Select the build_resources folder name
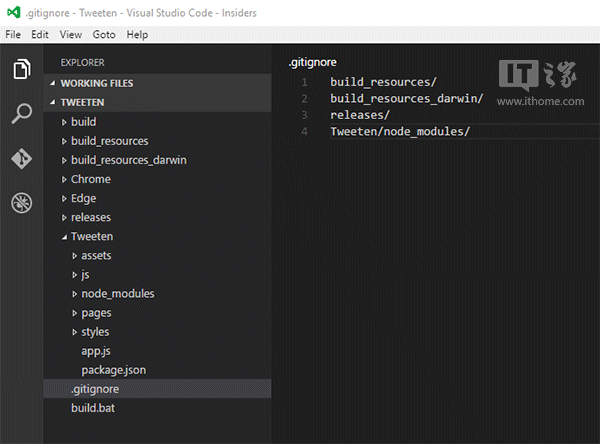This screenshot has width=600, height=444. [110, 141]
